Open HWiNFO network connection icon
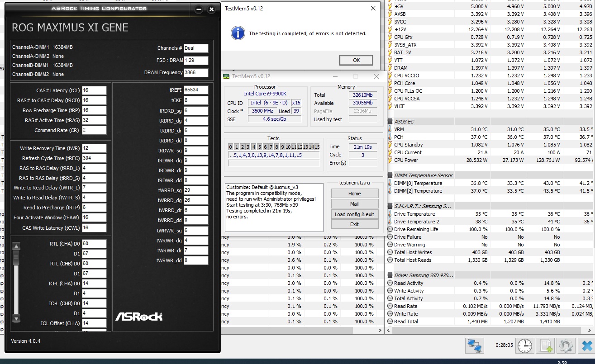 (475, 346)
